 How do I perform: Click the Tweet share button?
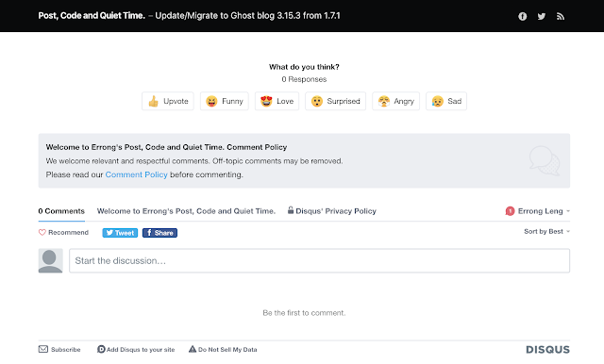[x=120, y=233]
